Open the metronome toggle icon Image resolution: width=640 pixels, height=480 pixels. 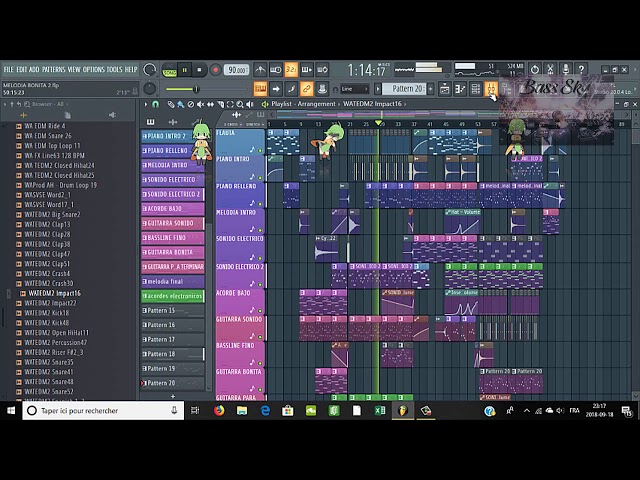pos(260,70)
